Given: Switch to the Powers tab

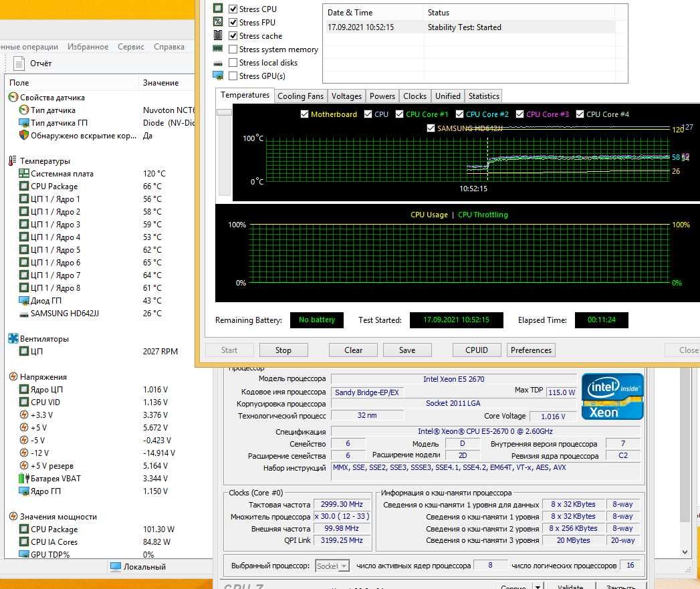Looking at the screenshot, I should point(382,96).
